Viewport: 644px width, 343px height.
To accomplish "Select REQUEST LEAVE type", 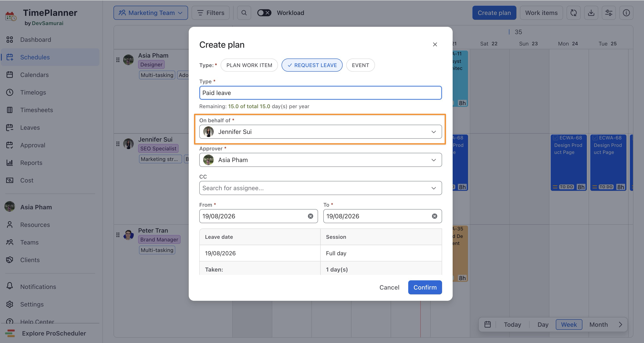I will (x=312, y=65).
